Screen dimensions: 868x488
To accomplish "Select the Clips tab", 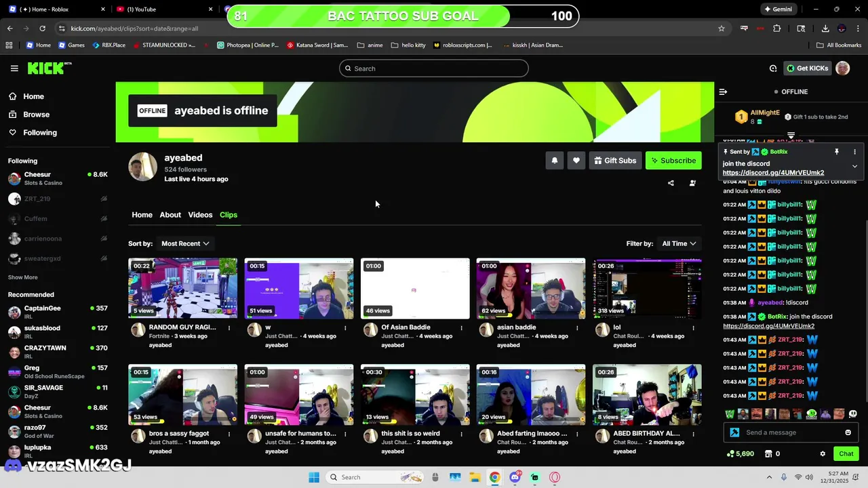I will point(229,215).
